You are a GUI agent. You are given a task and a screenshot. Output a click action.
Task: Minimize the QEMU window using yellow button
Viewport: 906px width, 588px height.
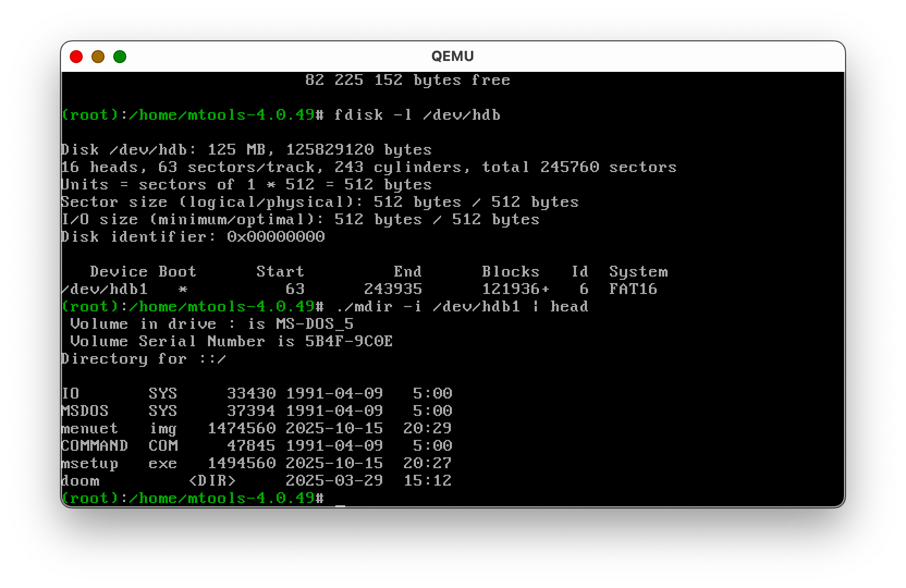coord(98,57)
